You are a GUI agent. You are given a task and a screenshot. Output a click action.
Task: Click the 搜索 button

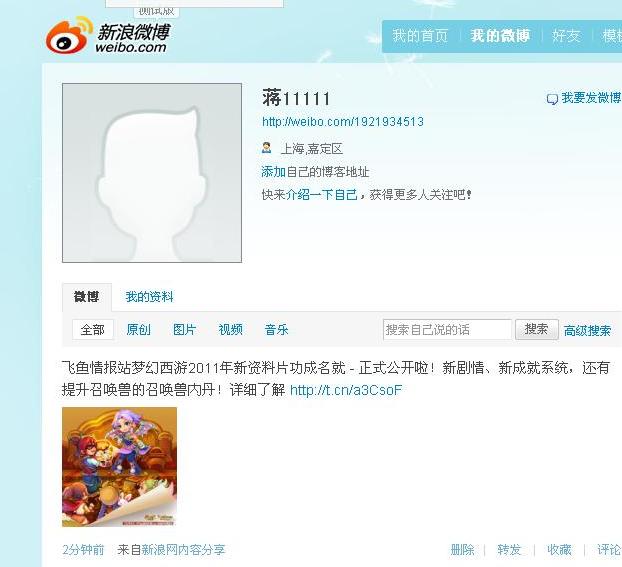coord(537,329)
